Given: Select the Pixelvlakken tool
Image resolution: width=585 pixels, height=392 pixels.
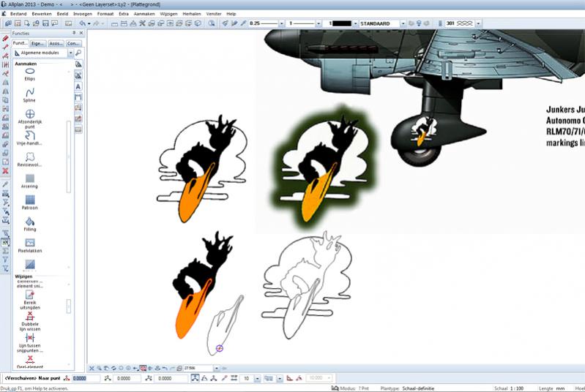Looking at the screenshot, I should click(29, 246).
